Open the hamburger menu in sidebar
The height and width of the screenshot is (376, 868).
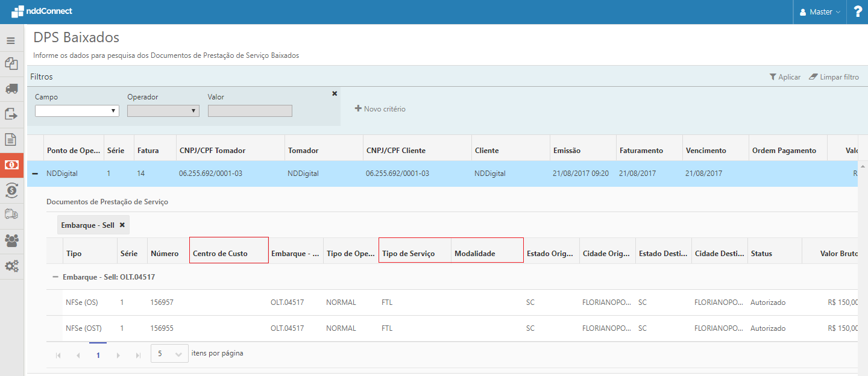pyautogui.click(x=11, y=41)
